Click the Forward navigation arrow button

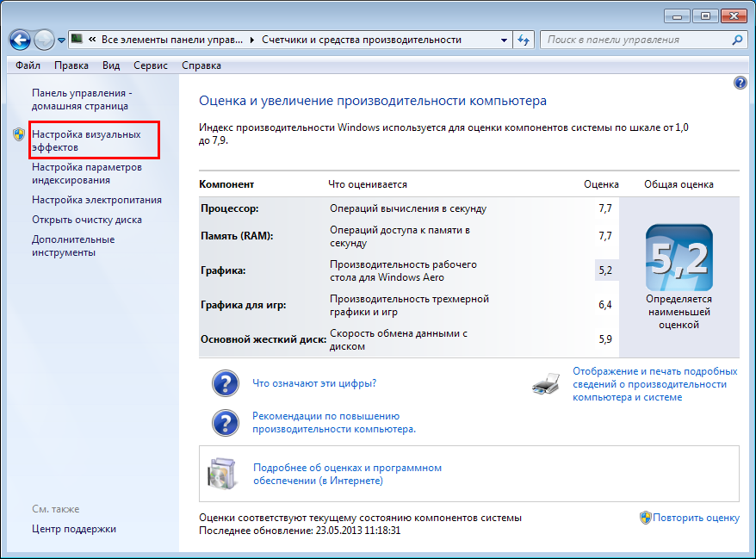tap(44, 40)
